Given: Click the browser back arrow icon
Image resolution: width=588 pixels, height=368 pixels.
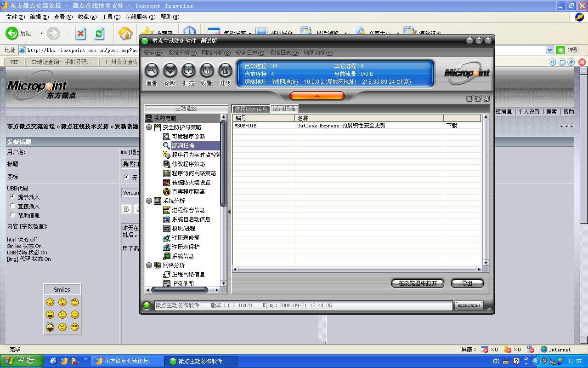Looking at the screenshot, I should point(12,33).
